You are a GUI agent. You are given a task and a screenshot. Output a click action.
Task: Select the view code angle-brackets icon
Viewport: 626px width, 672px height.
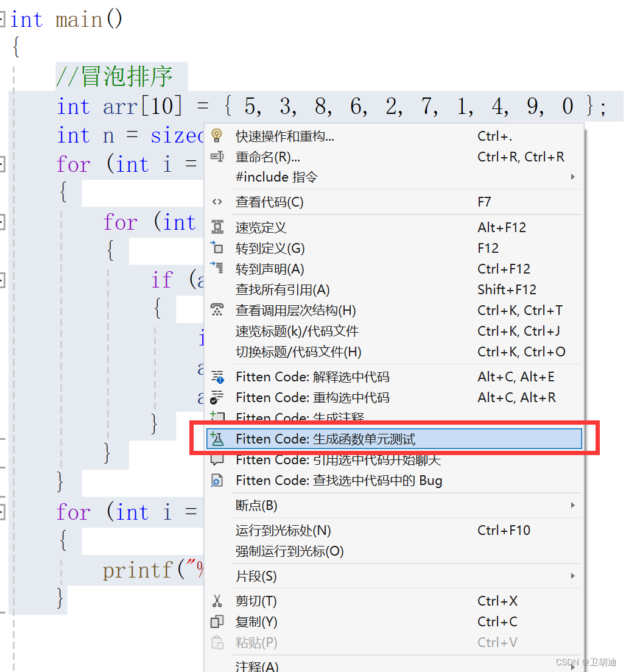217,202
